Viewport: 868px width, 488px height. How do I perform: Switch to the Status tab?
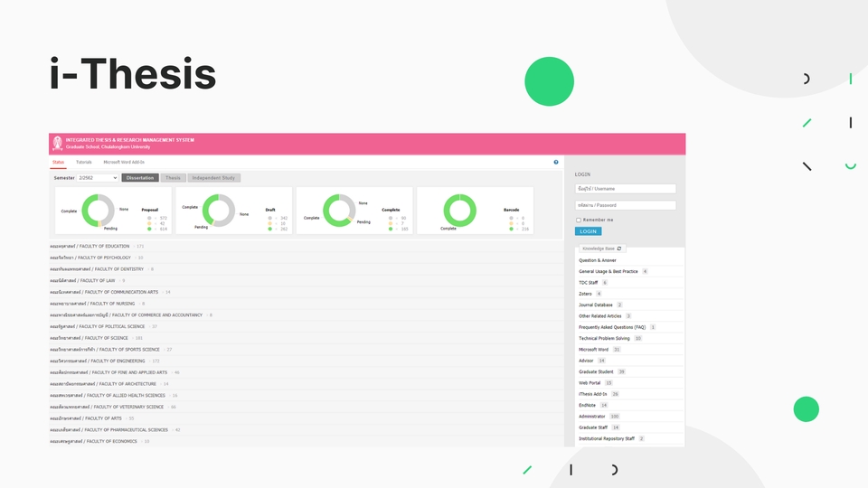click(58, 162)
